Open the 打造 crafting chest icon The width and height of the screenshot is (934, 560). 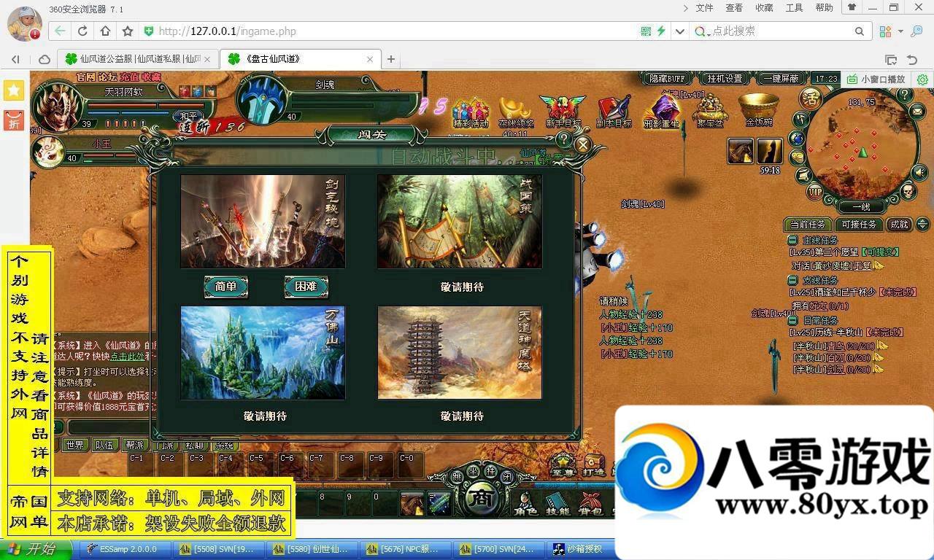point(593,465)
